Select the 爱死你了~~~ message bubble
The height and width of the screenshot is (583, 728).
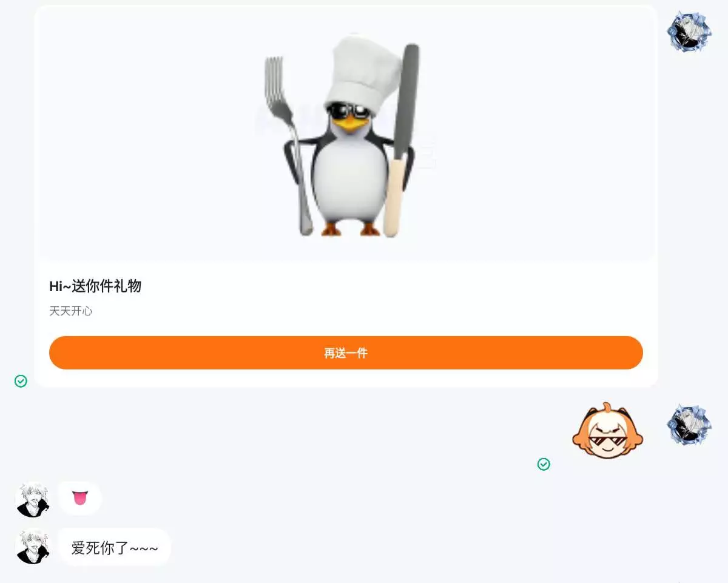coord(115,547)
